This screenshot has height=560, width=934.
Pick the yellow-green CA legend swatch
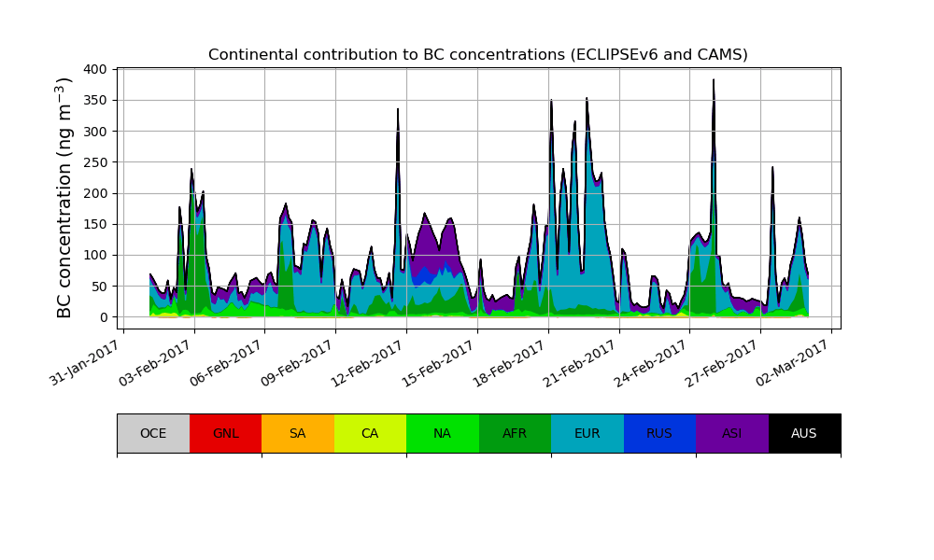[370, 433]
